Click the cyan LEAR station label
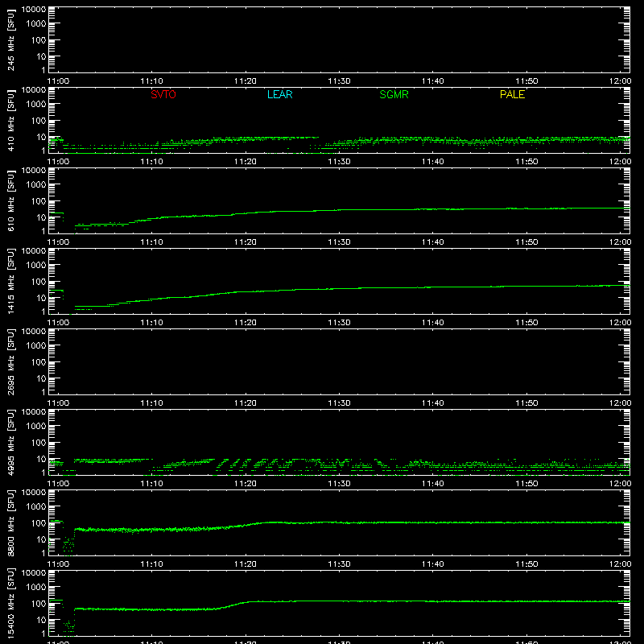The height and width of the screenshot is (644, 644). click(x=279, y=94)
